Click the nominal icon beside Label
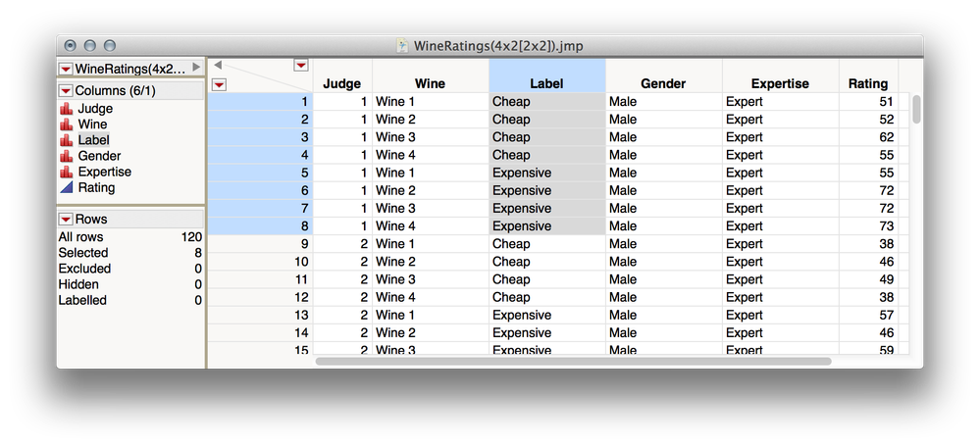The width and height of the screenshot is (980, 447). (67, 140)
